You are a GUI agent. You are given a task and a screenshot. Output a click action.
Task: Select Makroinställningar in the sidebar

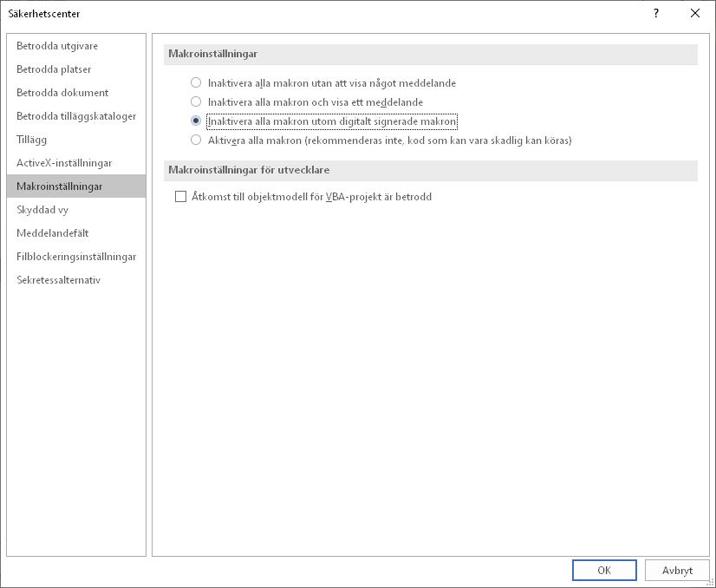(60, 186)
